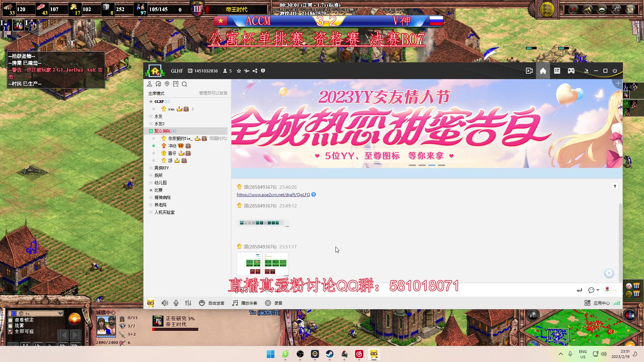Click the chat scroll-to-top arrow button

coord(615,186)
